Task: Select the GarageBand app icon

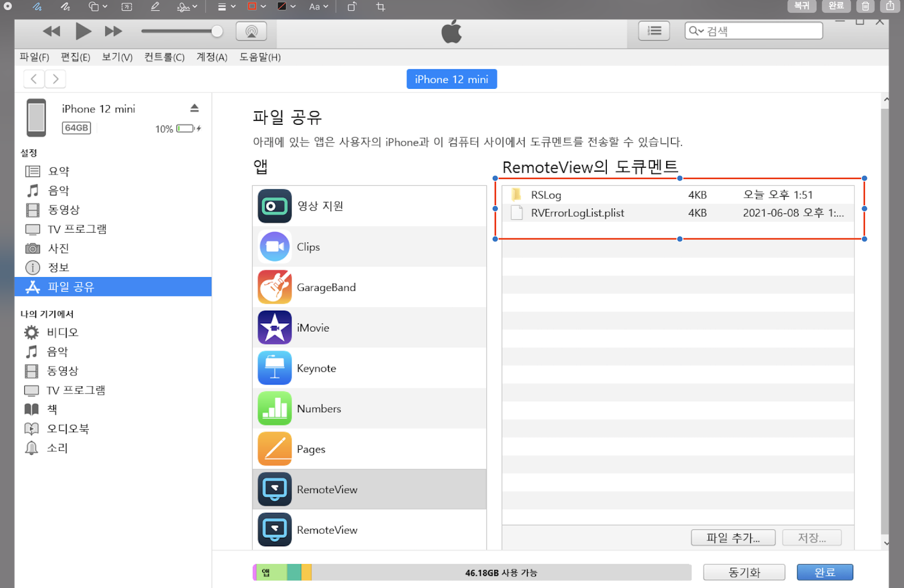Action: click(x=275, y=287)
